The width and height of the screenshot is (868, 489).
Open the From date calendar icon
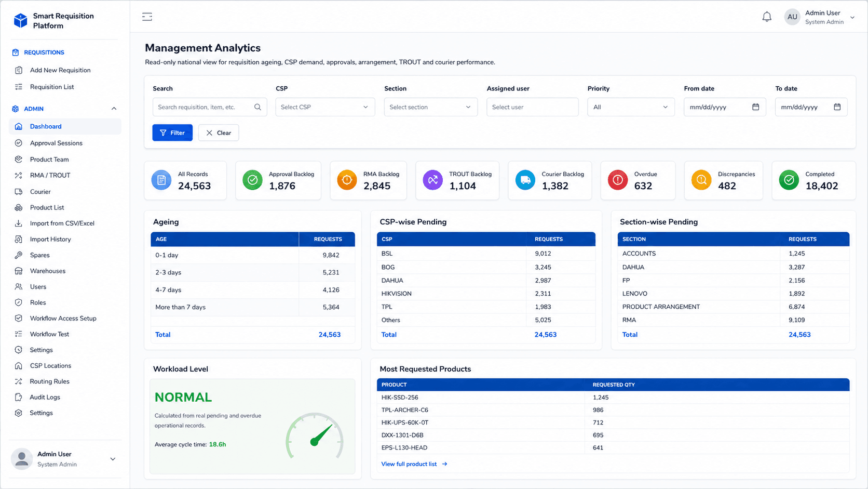[756, 107]
